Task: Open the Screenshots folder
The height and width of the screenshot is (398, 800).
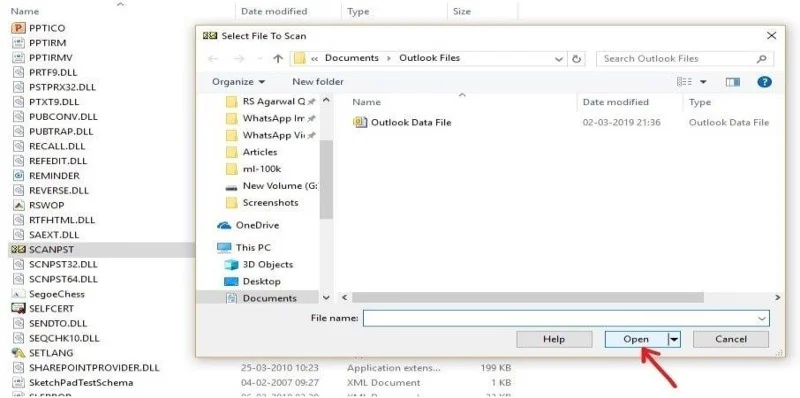Action: [262, 203]
